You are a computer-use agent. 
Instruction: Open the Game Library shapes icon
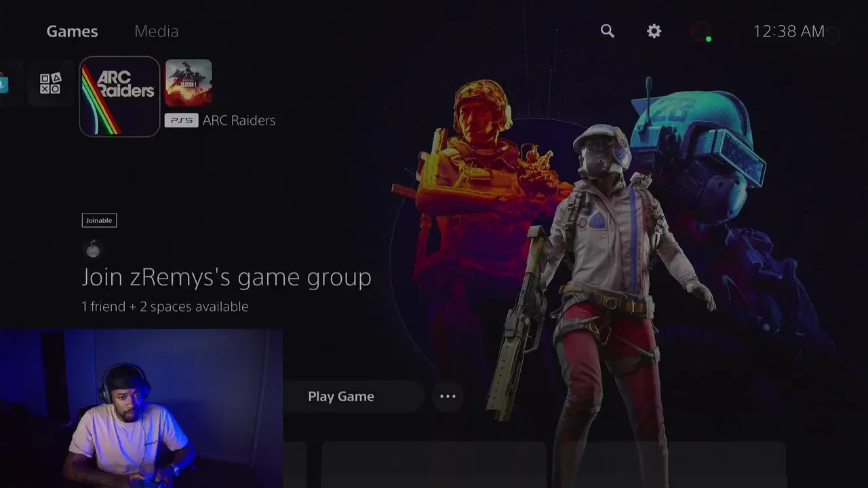[50, 83]
